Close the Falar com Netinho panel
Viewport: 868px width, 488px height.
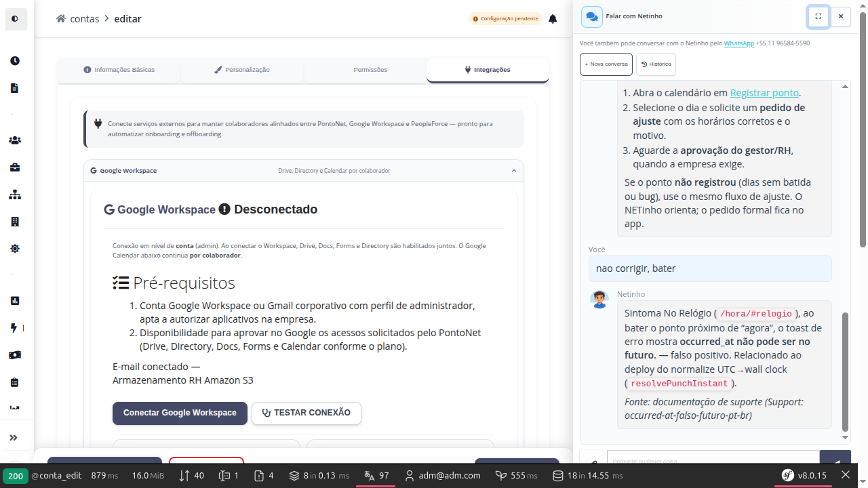click(x=841, y=16)
